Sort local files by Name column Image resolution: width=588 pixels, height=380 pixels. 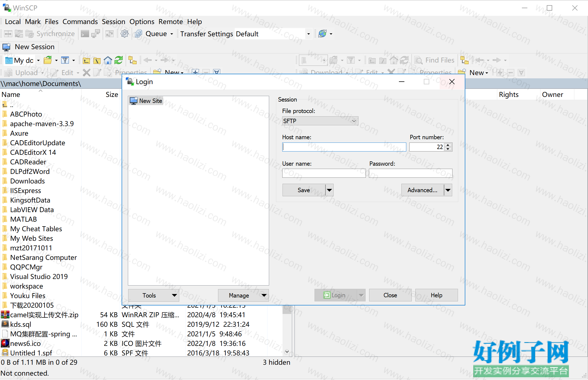[41, 94]
